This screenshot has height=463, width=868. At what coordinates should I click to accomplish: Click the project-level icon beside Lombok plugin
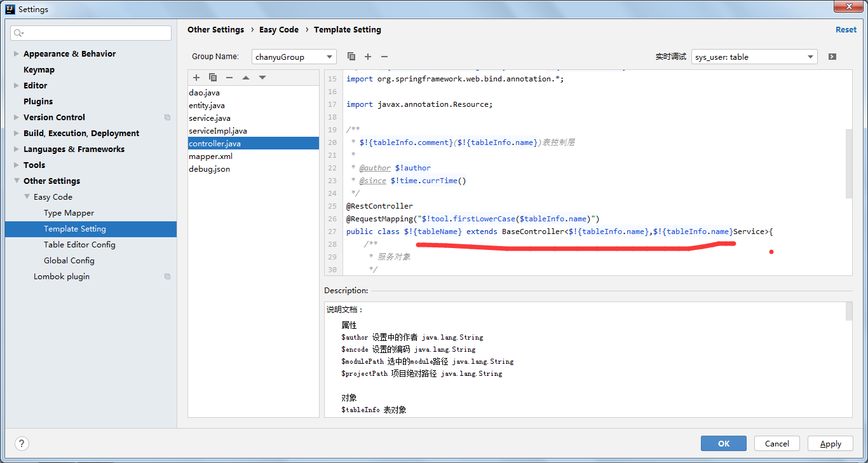pyautogui.click(x=168, y=276)
